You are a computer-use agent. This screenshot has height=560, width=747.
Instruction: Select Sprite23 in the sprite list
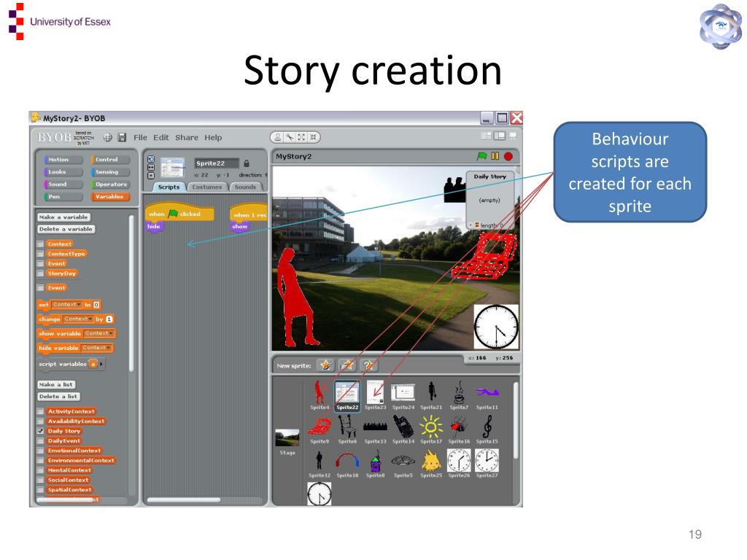(375, 394)
